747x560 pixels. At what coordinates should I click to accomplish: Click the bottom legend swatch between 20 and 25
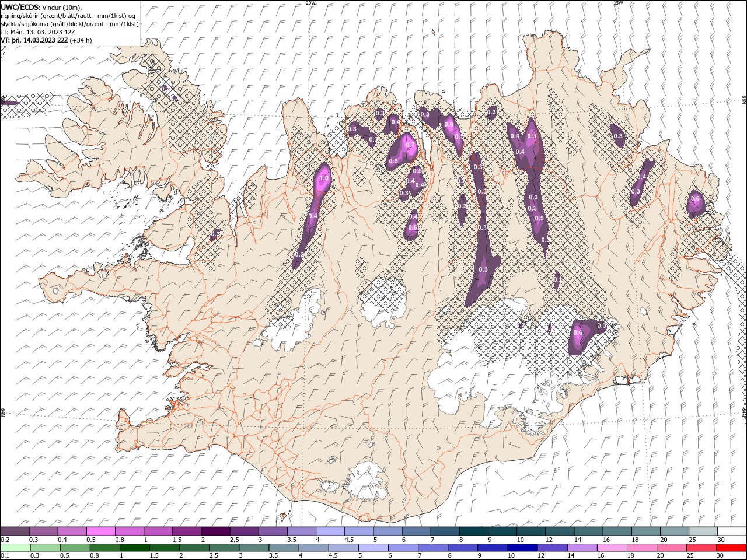tap(671, 548)
